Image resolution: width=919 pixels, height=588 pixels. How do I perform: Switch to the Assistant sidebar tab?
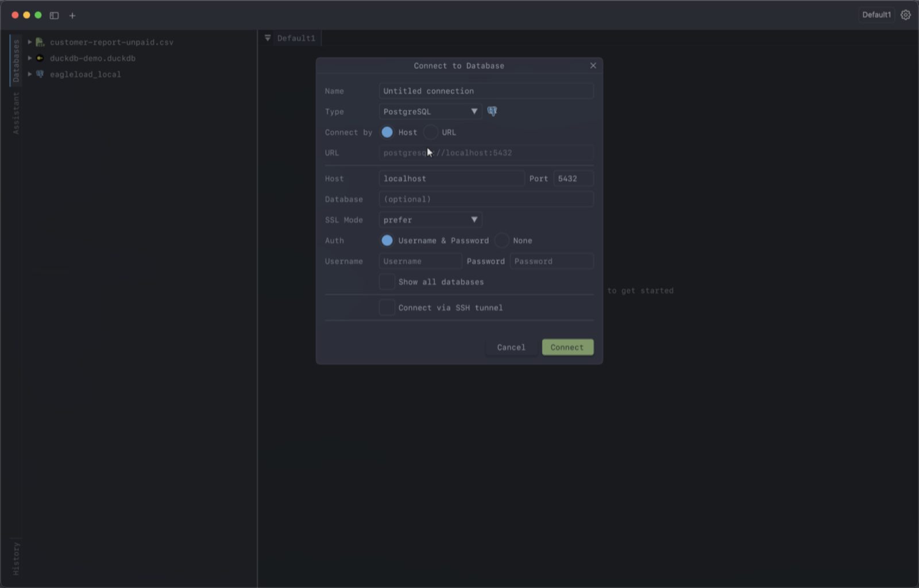point(16,113)
